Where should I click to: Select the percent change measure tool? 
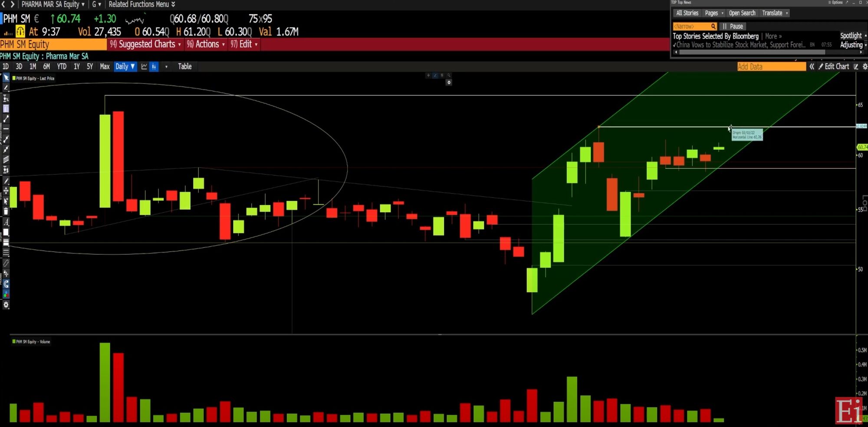tap(6, 99)
